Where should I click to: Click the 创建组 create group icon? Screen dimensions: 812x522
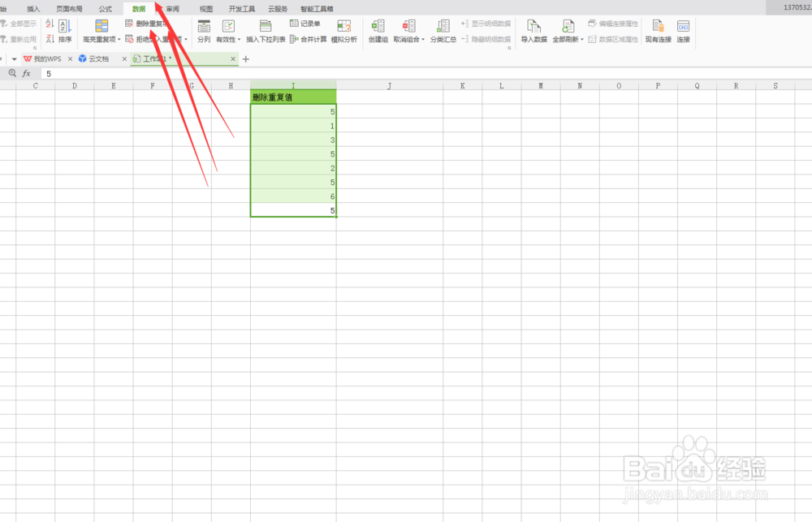pos(378,27)
